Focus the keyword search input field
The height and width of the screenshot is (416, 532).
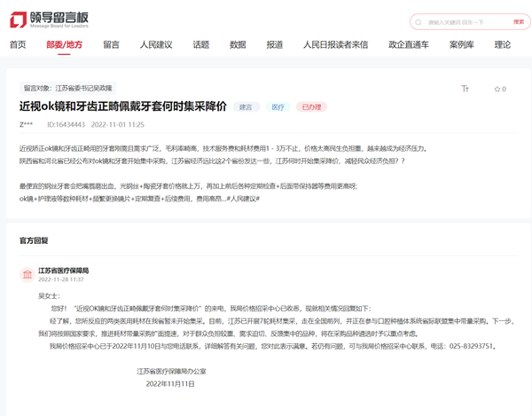(468, 22)
